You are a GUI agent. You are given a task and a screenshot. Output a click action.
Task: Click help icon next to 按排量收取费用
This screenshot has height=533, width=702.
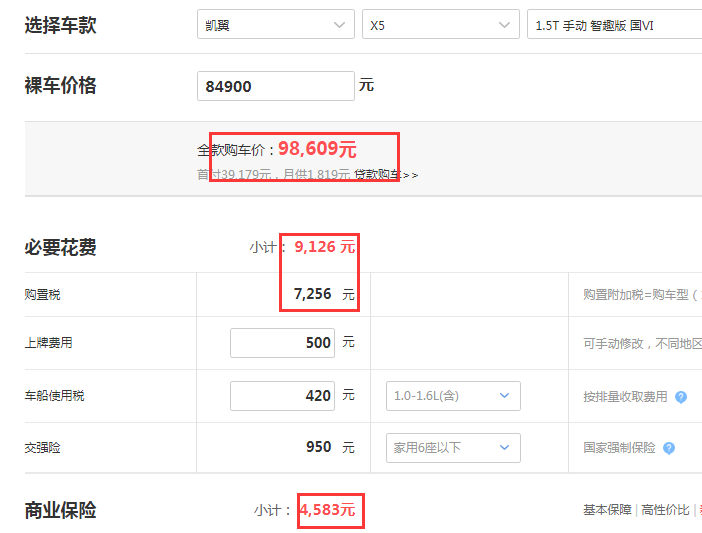pyautogui.click(x=681, y=397)
